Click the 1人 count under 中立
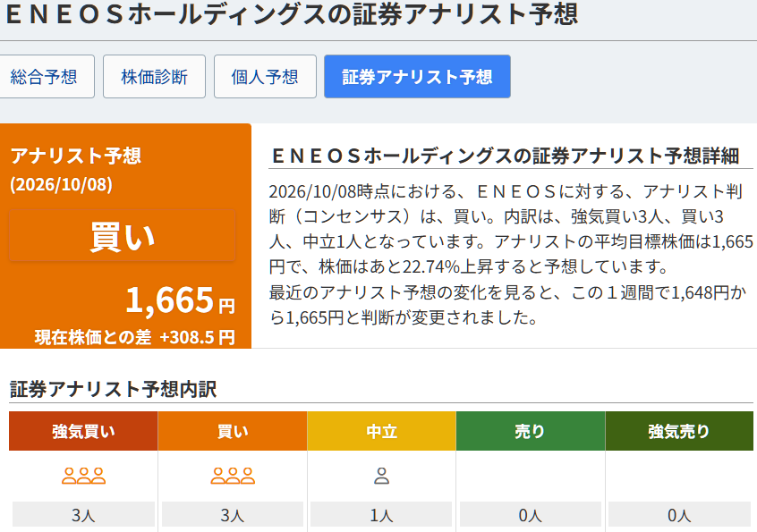 click(381, 515)
